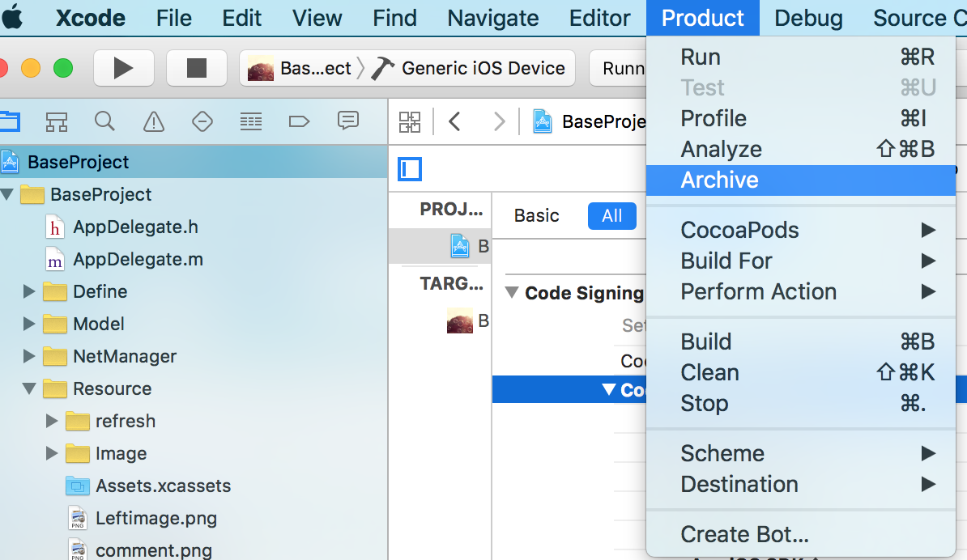The image size is (967, 560).
Task: Open the Debug menu
Action: point(808,18)
